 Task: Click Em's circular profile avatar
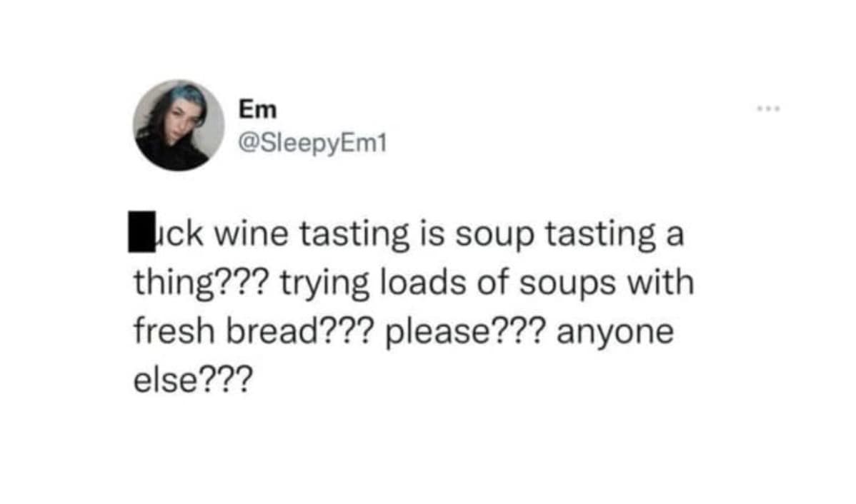click(179, 125)
